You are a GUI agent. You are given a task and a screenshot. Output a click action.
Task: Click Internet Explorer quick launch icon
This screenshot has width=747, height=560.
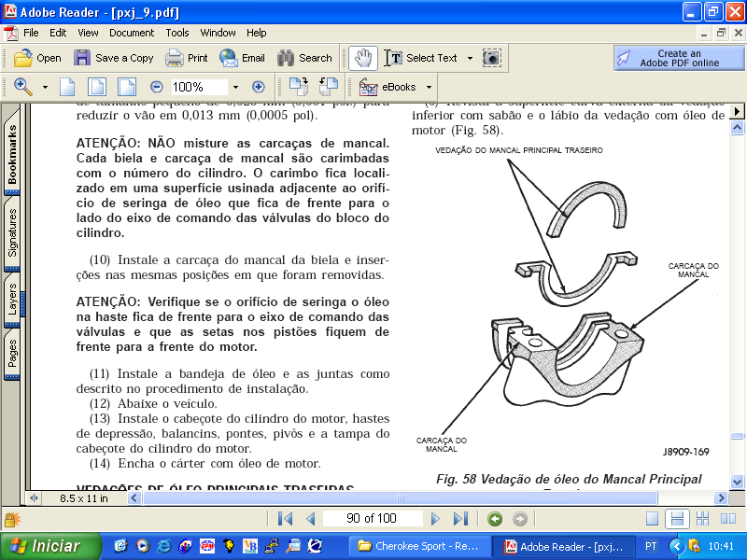pyautogui.click(x=163, y=546)
